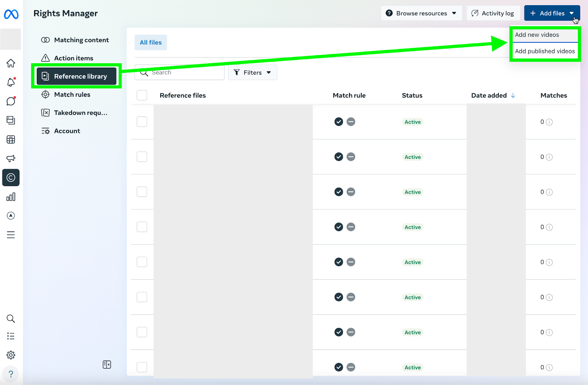
Task: Open the ads megaphone icon
Action: tap(11, 158)
